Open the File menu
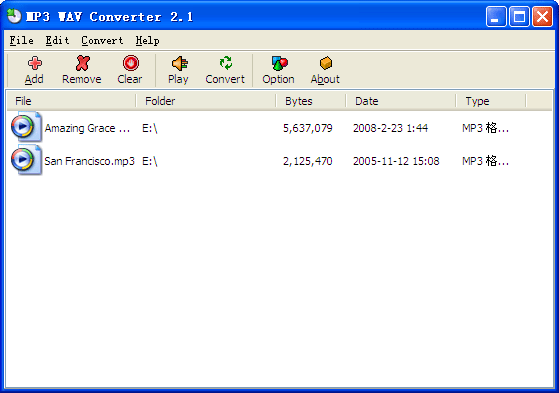This screenshot has height=393, width=559. pos(21,41)
